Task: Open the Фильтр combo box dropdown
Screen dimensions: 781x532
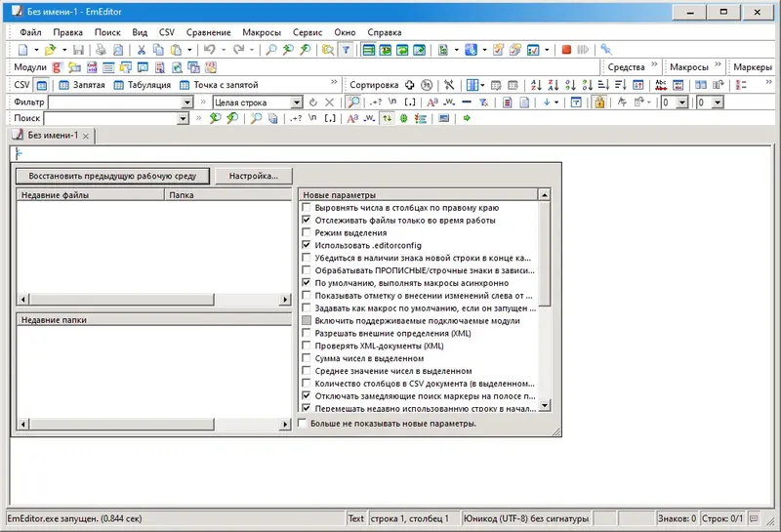Action: [x=187, y=102]
